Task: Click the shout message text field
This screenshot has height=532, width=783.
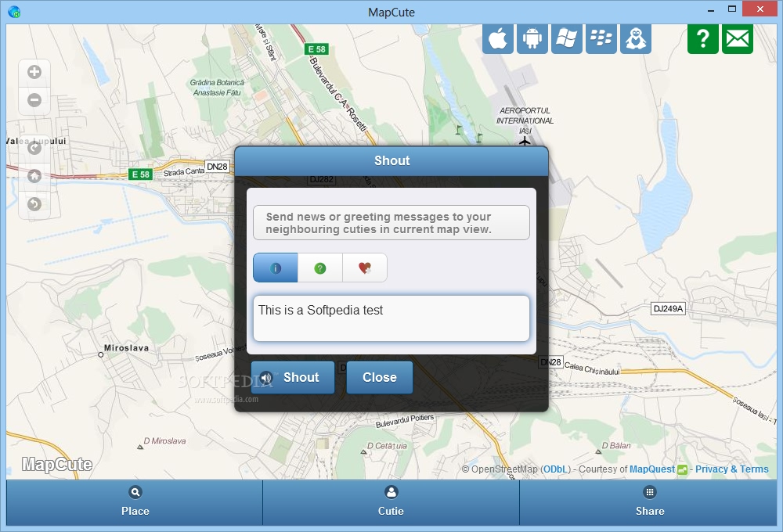Action: click(x=391, y=318)
